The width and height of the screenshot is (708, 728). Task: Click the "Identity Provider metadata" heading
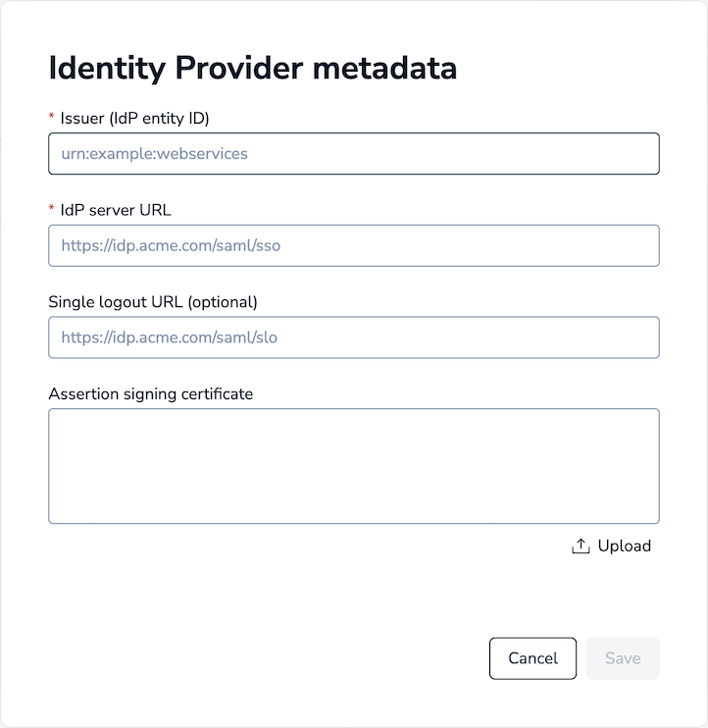click(x=252, y=68)
